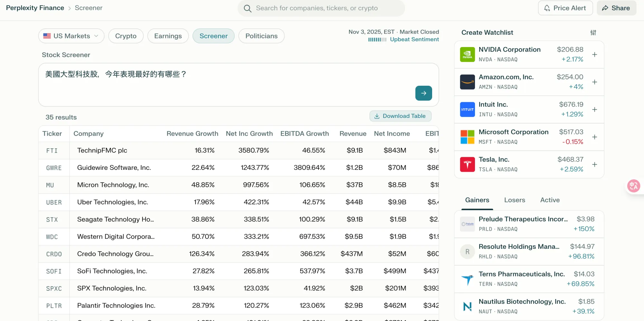The image size is (644, 321).
Task: Add Tesla, Inc. to watchlist
Action: (594, 164)
